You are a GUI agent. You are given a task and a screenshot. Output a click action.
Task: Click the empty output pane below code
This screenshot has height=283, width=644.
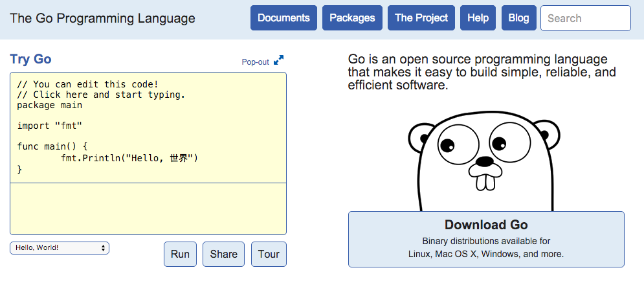[x=148, y=209]
